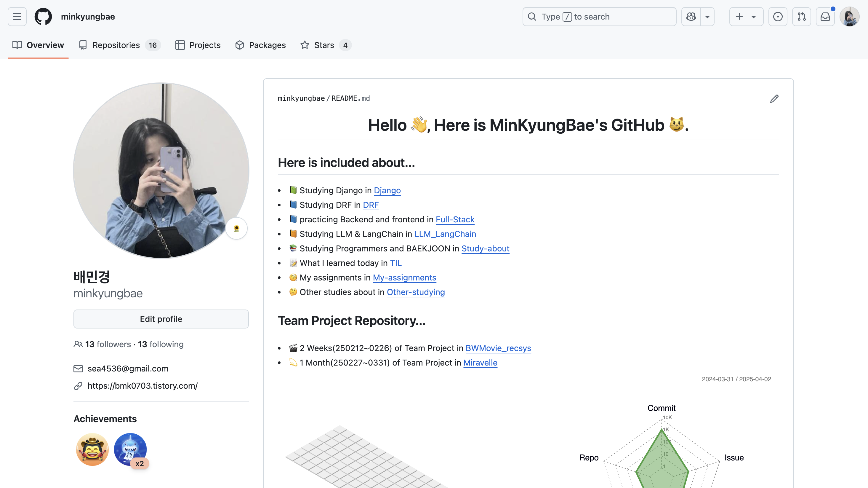Switch to the Stars tab
Viewport: 868px width, 488px height.
[326, 45]
